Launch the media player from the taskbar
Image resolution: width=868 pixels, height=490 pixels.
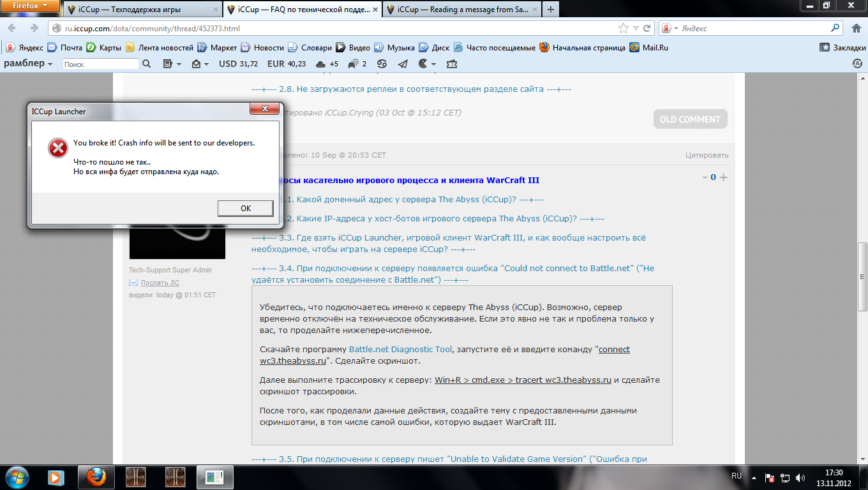tap(57, 477)
